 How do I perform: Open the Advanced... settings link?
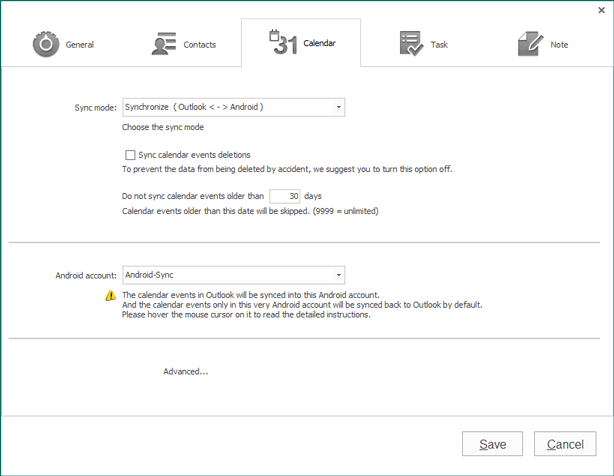coord(185,372)
